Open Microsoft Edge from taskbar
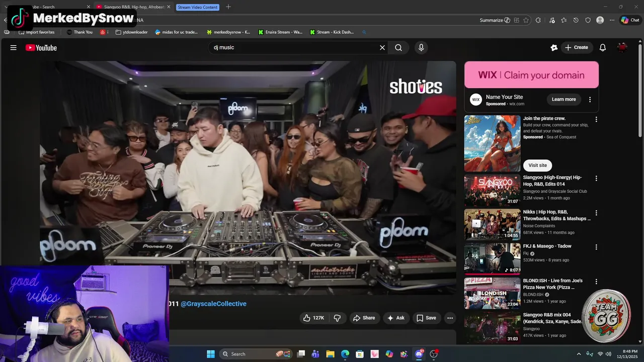 coord(345,354)
